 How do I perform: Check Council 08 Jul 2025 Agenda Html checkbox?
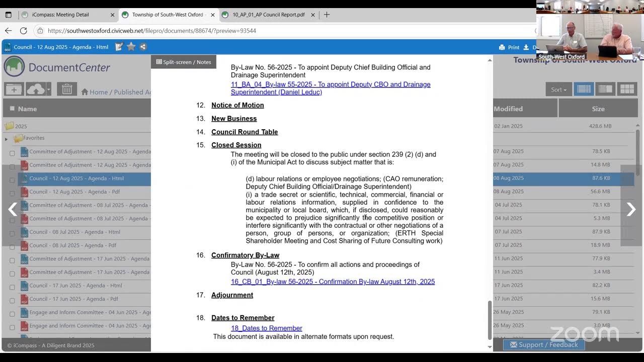tap(12, 233)
